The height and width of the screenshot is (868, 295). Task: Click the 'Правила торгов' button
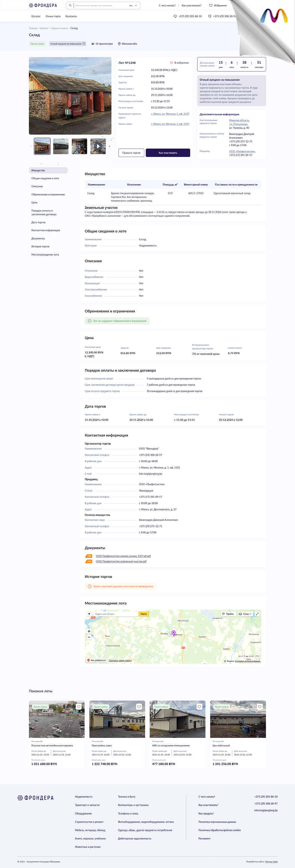[131, 153]
